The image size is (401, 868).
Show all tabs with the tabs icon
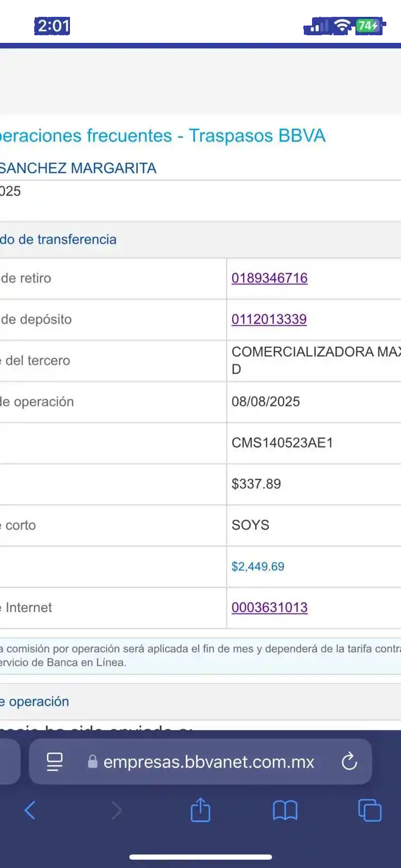pos(370,810)
